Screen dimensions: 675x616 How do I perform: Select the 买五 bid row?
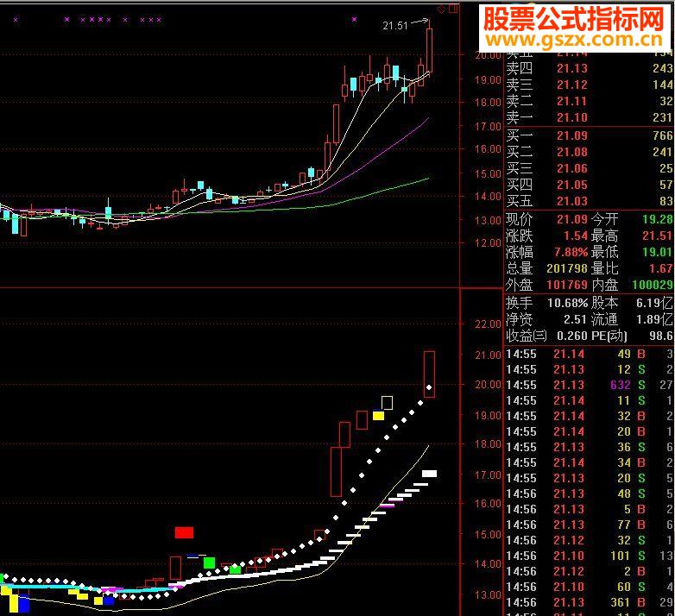tap(590, 201)
